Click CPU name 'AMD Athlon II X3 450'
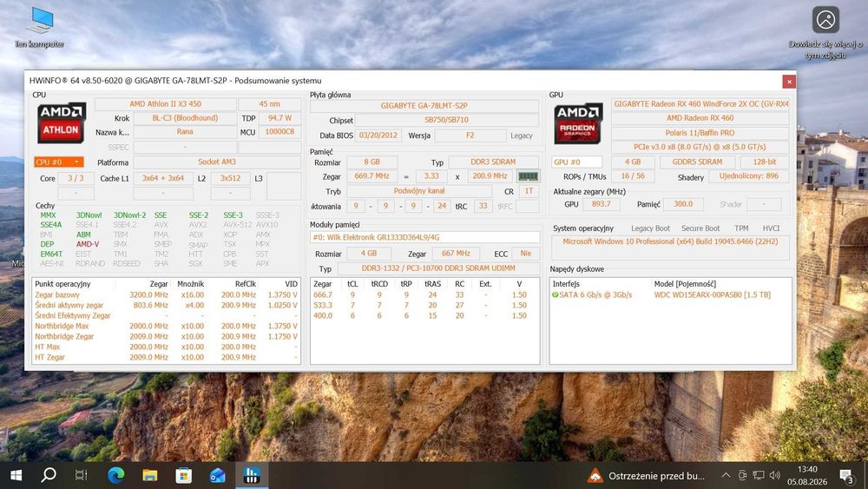This screenshot has width=868, height=489. pos(165,103)
